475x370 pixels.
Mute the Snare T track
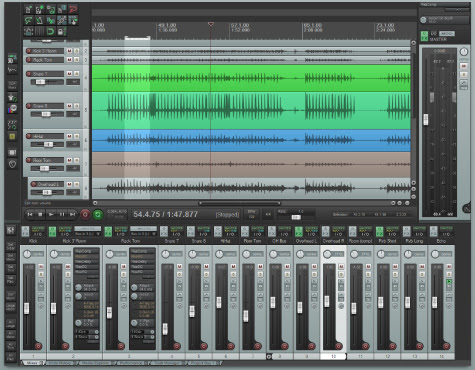69,73
